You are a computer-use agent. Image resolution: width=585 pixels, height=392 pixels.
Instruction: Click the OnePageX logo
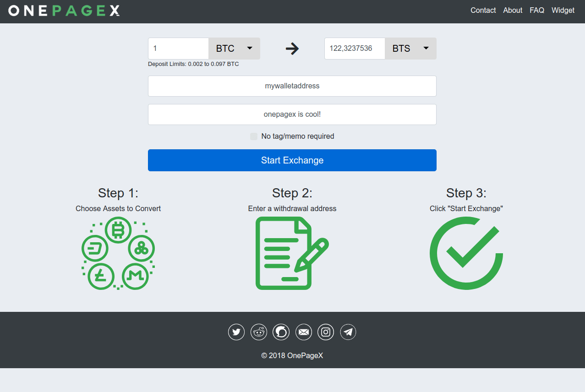tap(64, 11)
